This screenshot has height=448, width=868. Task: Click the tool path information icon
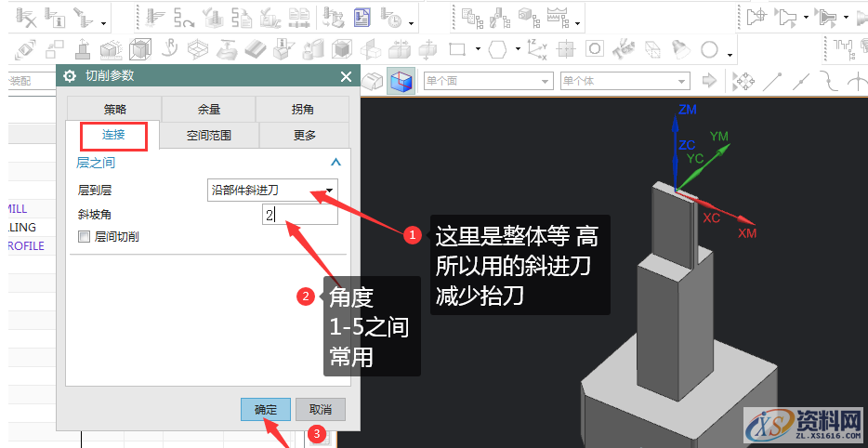coord(54,19)
